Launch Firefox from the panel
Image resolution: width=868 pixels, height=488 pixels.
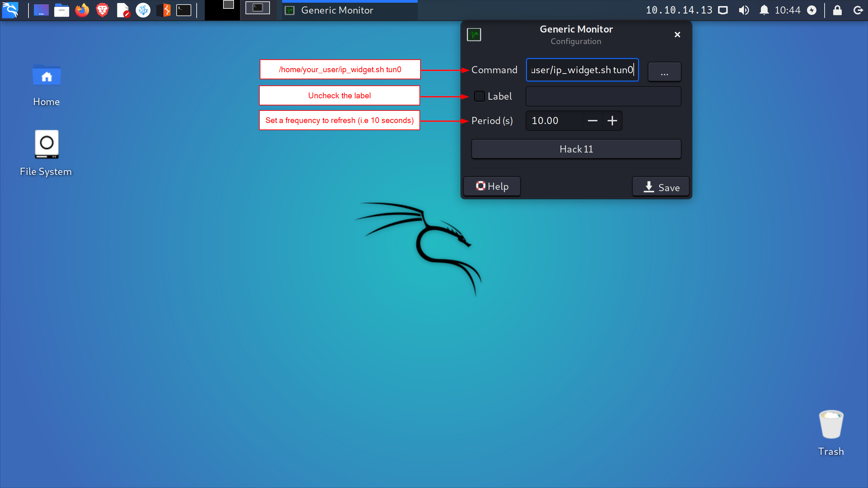click(82, 10)
